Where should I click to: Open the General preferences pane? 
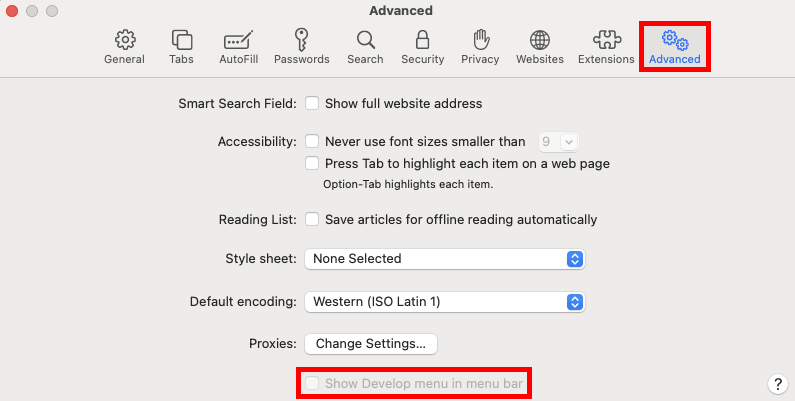point(124,47)
